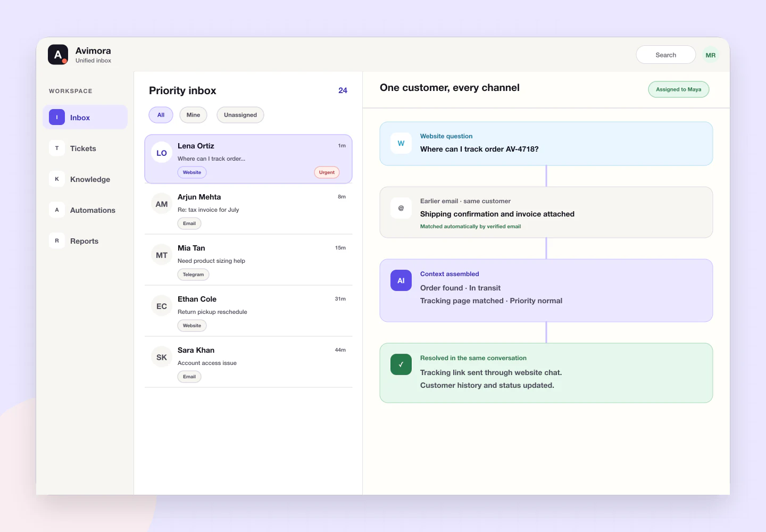Click Website tag under Ethan Cole
766x532 pixels.
[x=192, y=326]
